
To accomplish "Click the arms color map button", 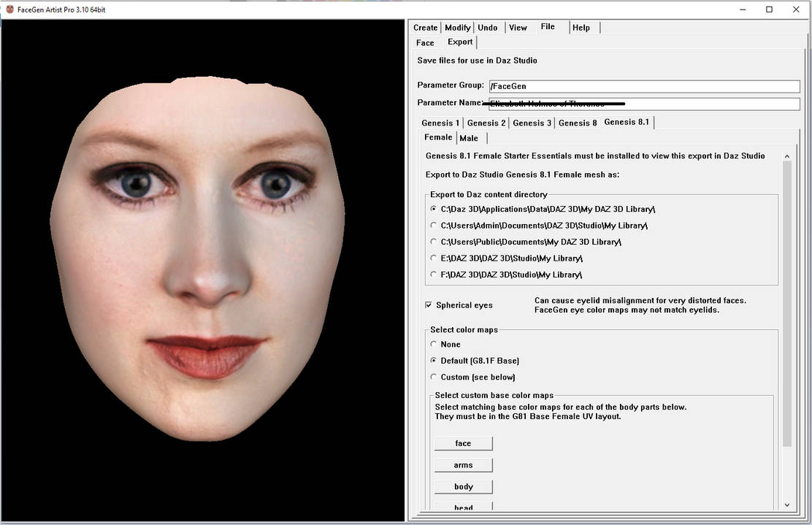I will point(463,465).
